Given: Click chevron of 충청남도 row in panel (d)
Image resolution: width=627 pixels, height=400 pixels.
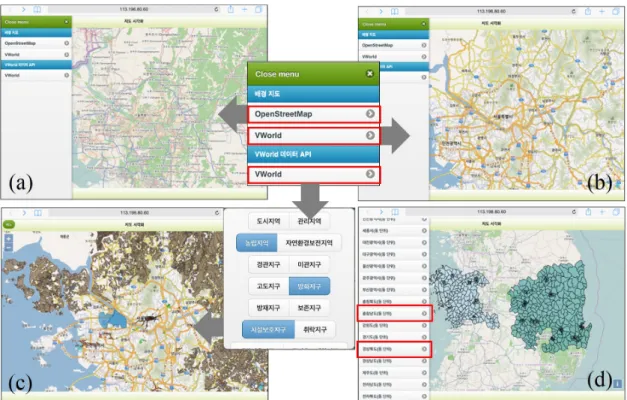Looking at the screenshot, I should pos(424,313).
